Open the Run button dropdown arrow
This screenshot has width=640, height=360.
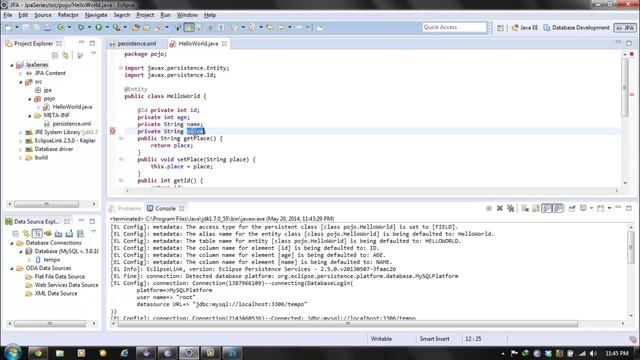[x=107, y=27]
